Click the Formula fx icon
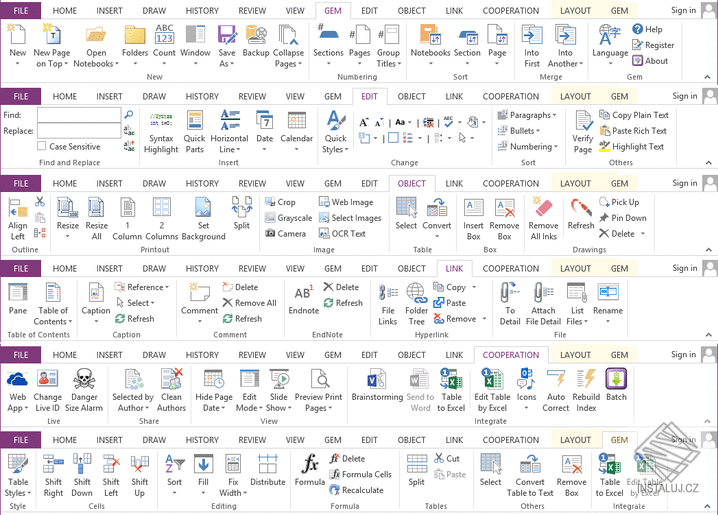 310,464
